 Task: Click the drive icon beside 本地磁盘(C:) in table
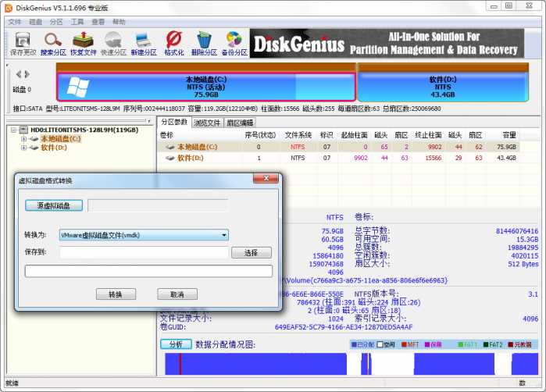170,148
